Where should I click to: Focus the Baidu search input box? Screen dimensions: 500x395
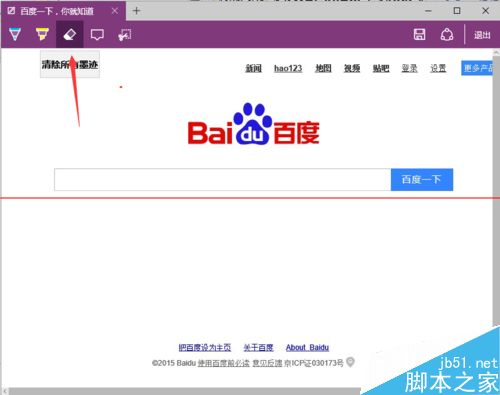click(223, 180)
